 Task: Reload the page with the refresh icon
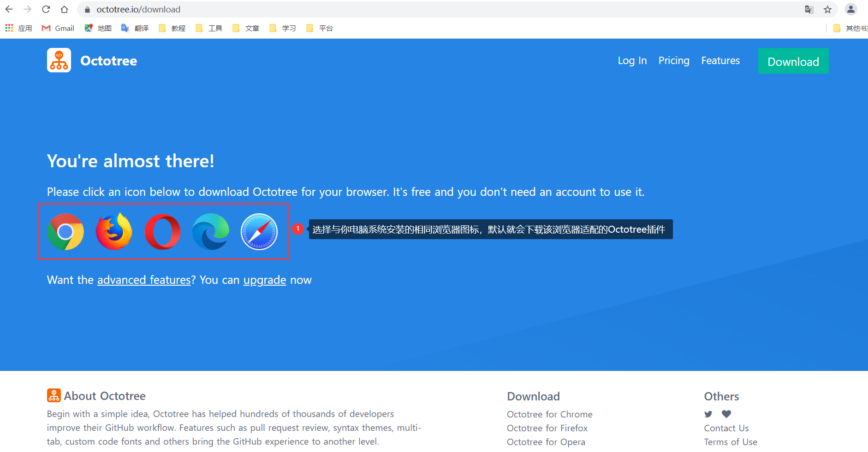(x=46, y=9)
